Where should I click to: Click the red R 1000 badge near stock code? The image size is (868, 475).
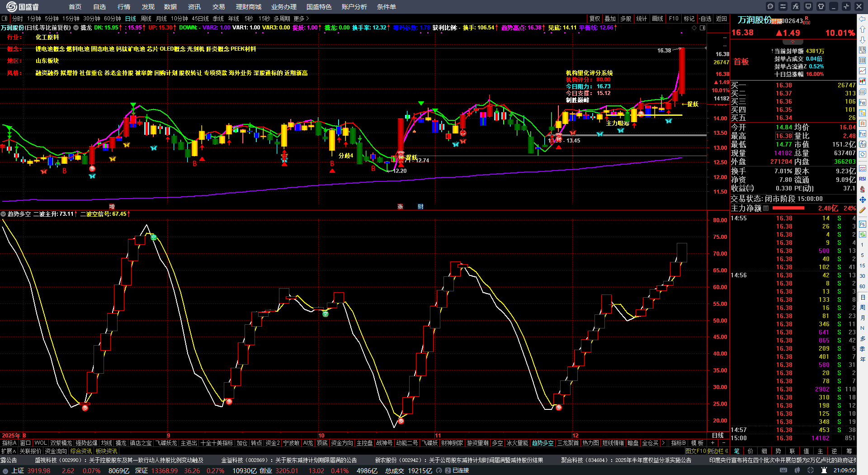click(807, 20)
